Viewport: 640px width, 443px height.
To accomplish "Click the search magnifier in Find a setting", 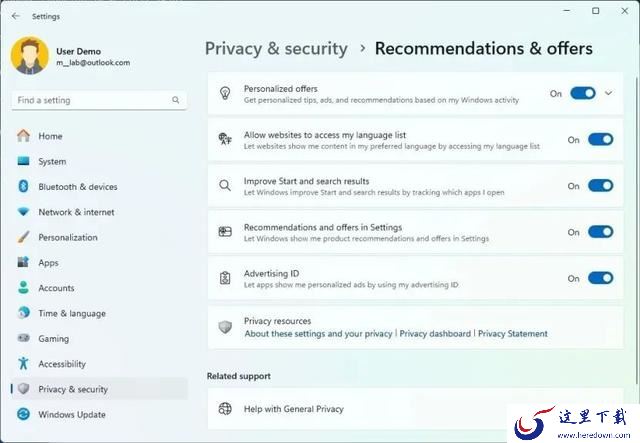I will [x=176, y=100].
